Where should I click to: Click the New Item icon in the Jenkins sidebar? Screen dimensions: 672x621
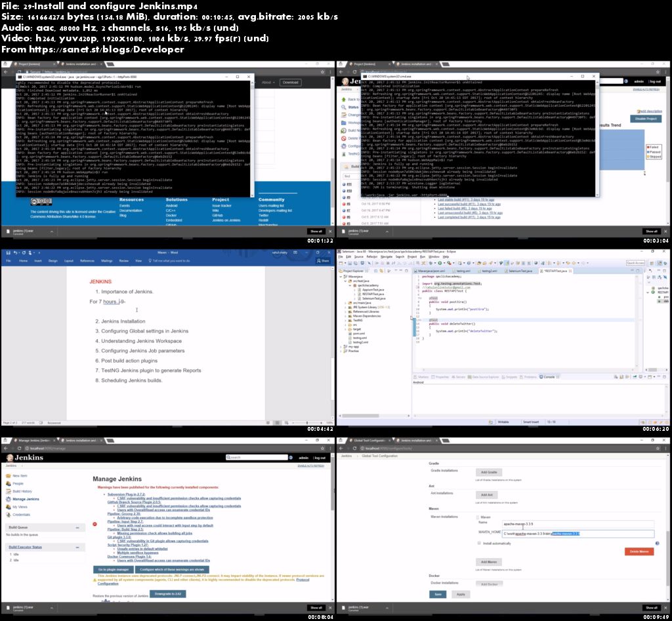click(x=9, y=476)
